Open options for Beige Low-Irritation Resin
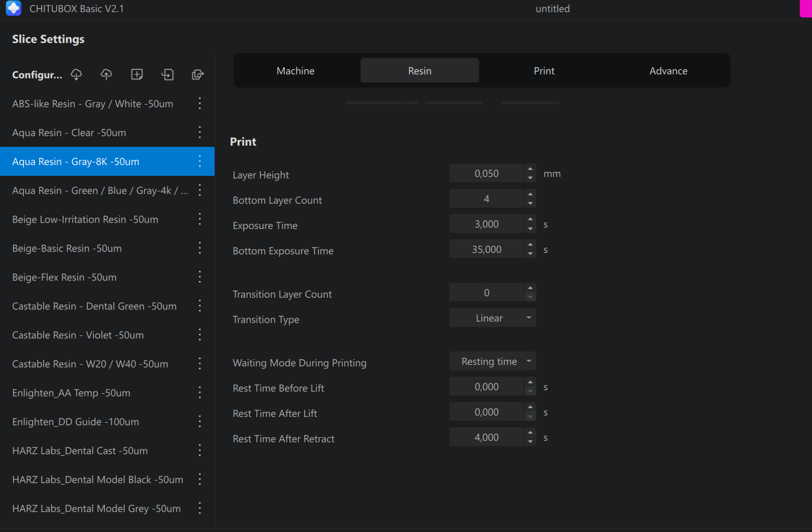 [200, 219]
